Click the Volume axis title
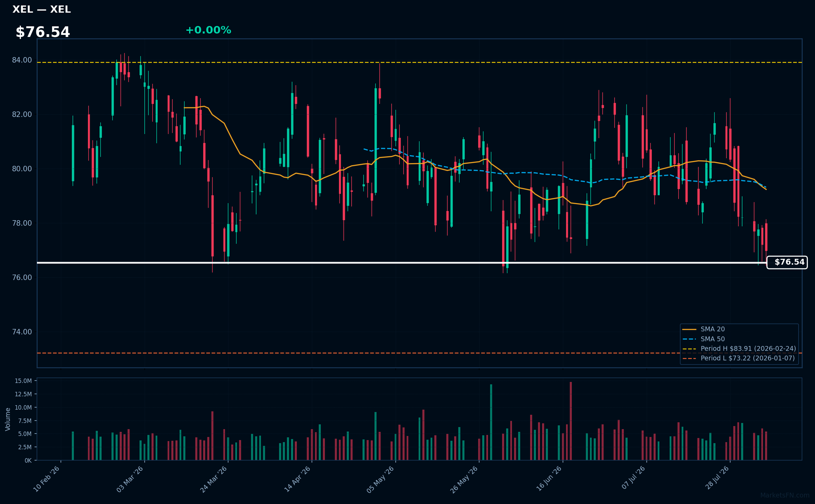 8,419
